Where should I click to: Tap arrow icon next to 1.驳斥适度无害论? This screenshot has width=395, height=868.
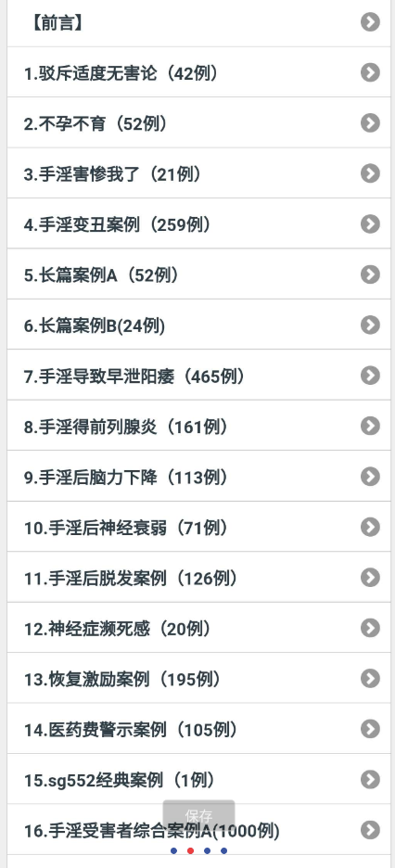click(370, 72)
